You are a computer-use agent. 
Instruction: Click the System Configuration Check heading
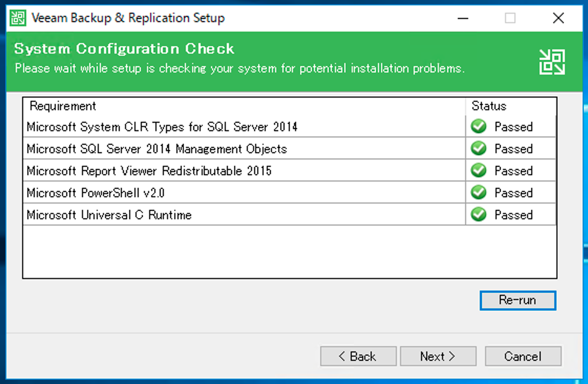pyautogui.click(x=124, y=48)
